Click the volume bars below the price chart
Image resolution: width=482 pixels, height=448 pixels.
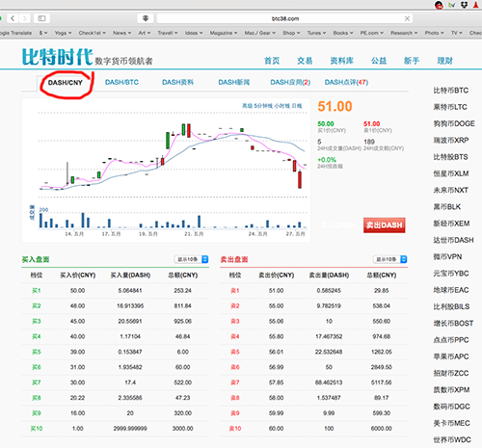[173, 220]
